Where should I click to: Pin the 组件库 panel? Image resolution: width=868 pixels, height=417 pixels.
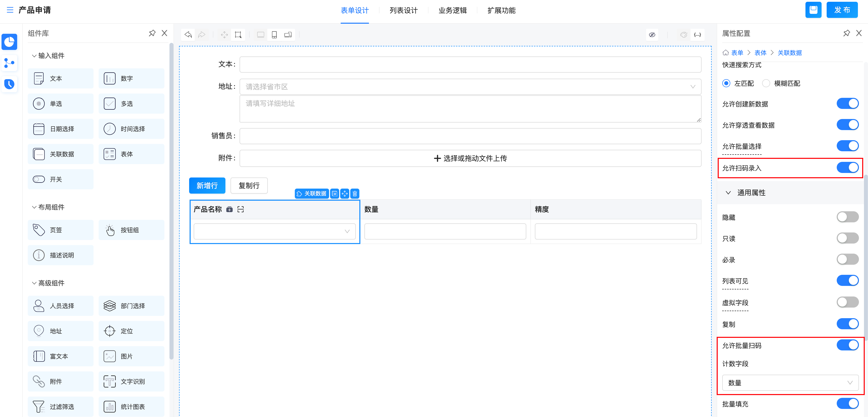pos(152,33)
